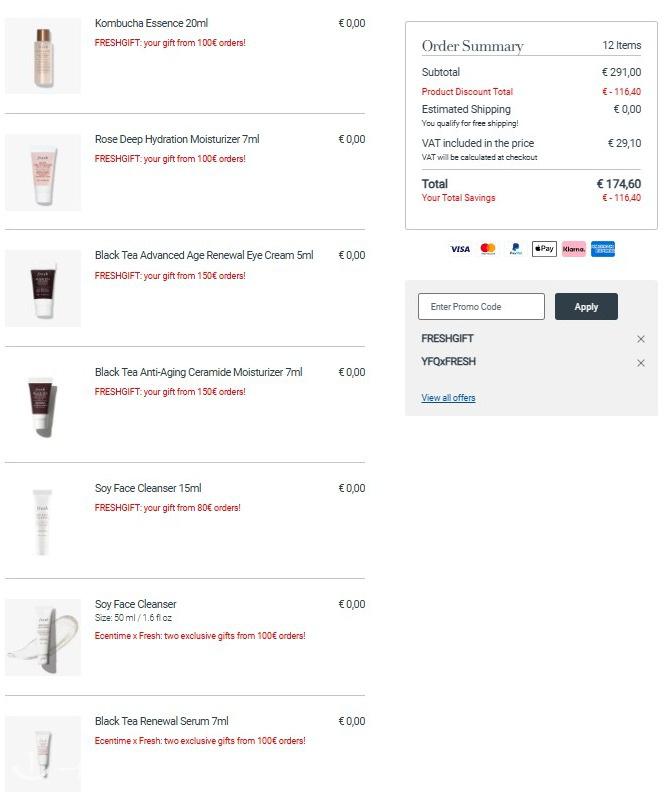The image size is (670, 792).
Task: Open Black Tea Renewal Serum 7ml title
Action: point(162,721)
